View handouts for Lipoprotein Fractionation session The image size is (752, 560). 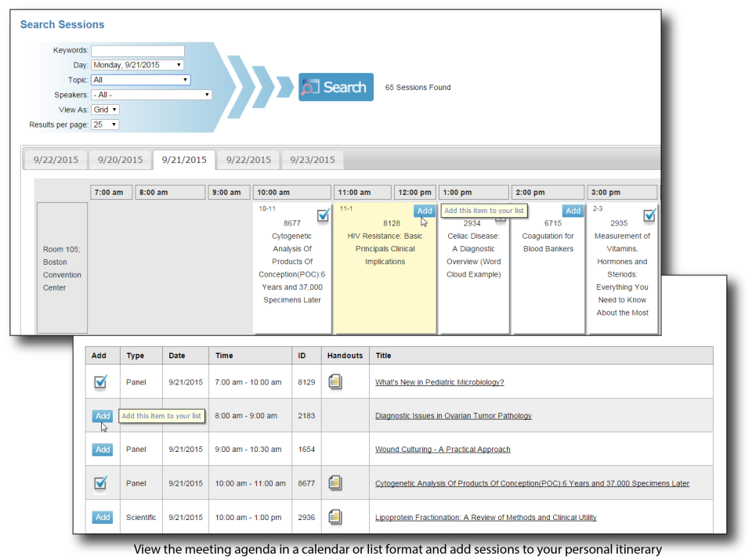click(x=336, y=517)
